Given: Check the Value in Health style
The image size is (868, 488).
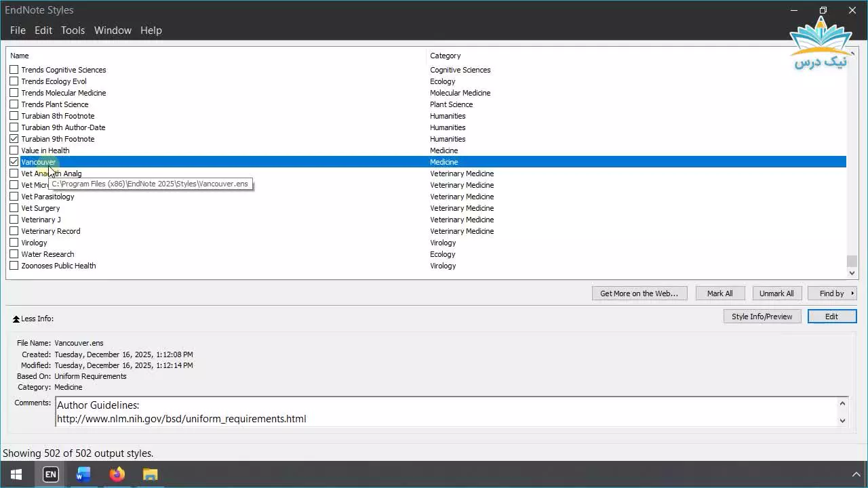Looking at the screenshot, I should 14,150.
